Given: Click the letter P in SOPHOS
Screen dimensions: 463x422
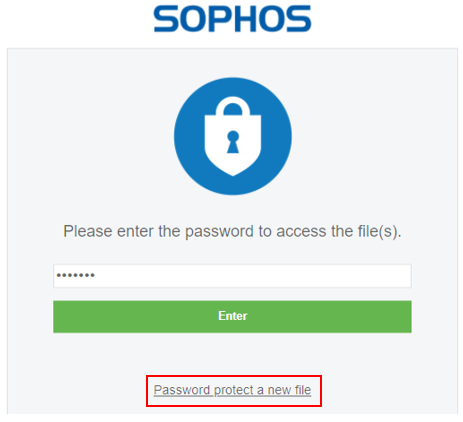Looking at the screenshot, I should click(x=221, y=19).
